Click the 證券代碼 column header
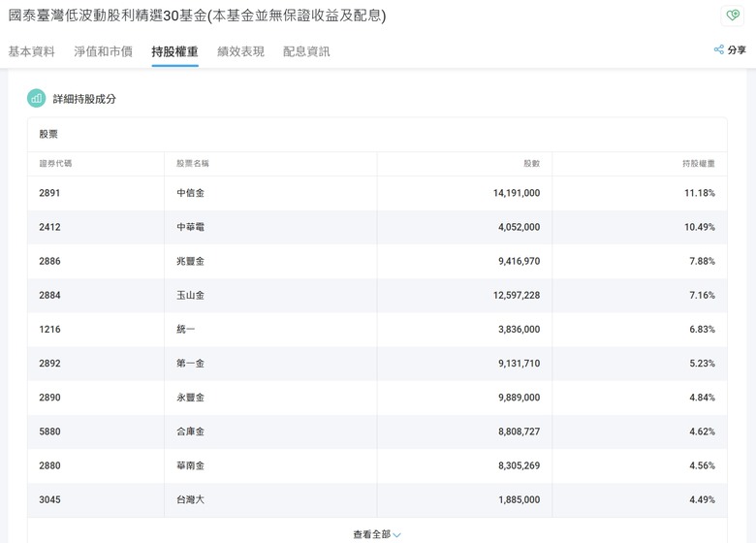756x543 pixels. (x=55, y=164)
